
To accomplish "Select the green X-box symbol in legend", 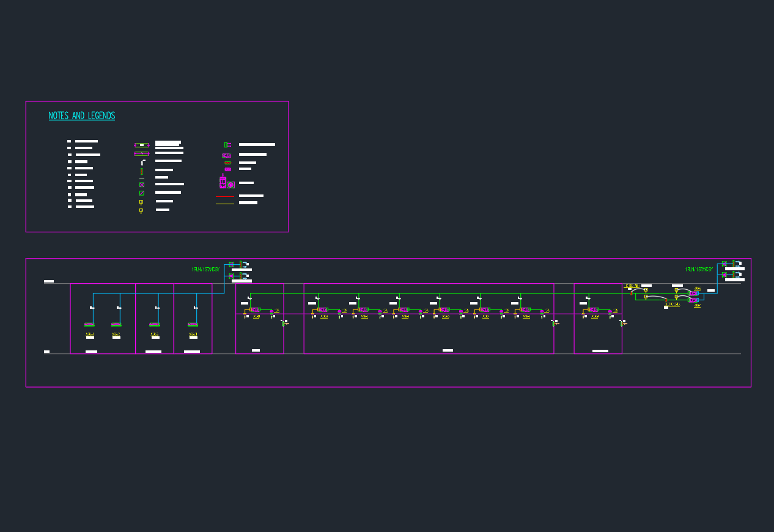I will point(142,185).
